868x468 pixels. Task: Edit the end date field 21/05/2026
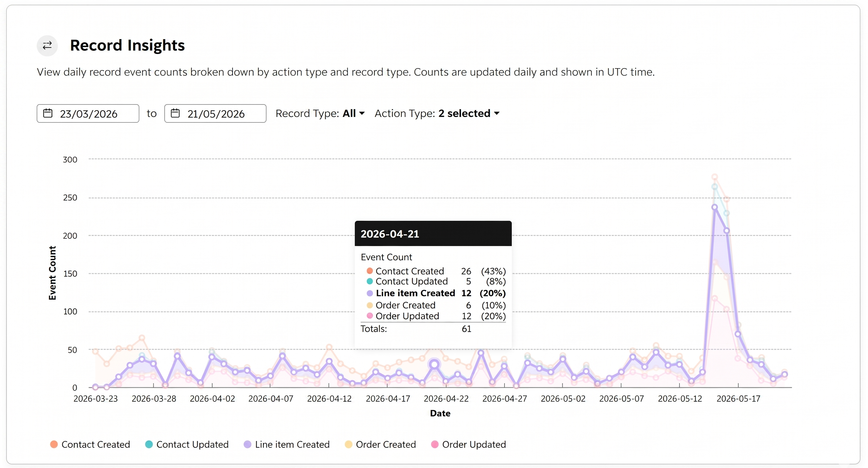click(x=215, y=113)
